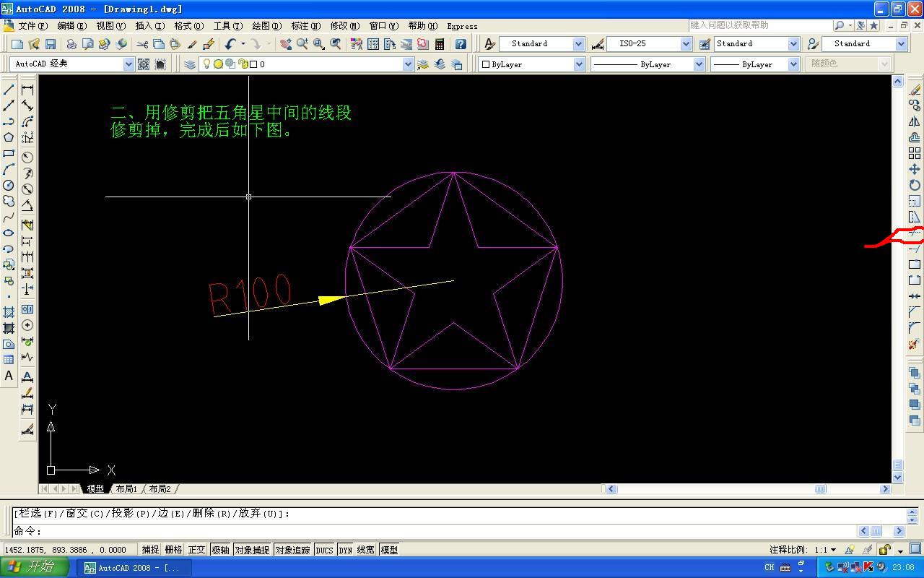This screenshot has height=578, width=924.
Task: Activate the Move tool
Action: 915,169
